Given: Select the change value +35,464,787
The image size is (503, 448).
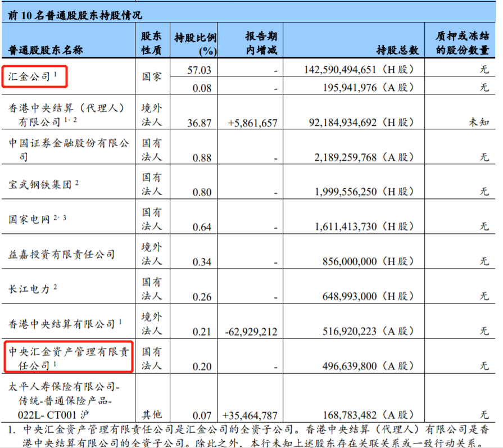Looking at the screenshot, I should click(250, 415).
